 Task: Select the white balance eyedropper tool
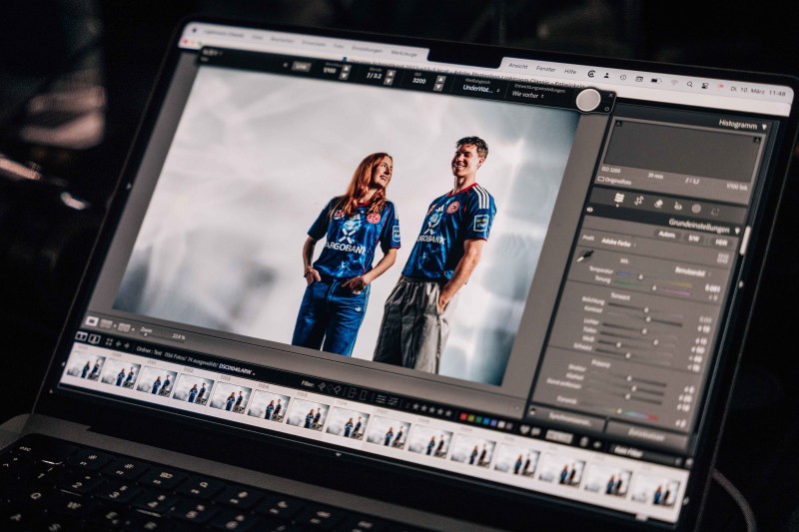[586, 255]
